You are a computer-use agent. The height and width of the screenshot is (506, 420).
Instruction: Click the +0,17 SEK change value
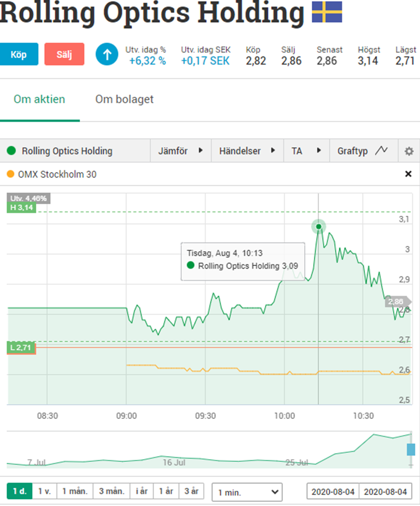205,60
